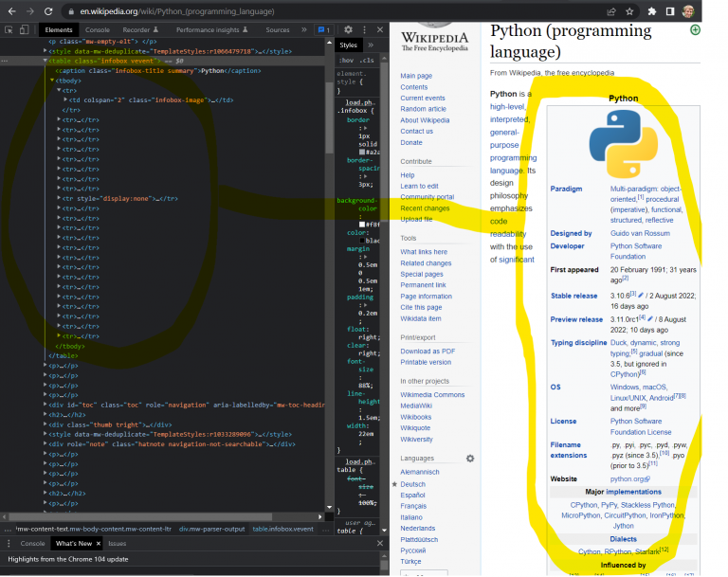The width and height of the screenshot is (728, 577).
Task: Open the drawer three-dot menu next to Console
Action: coord(9,543)
